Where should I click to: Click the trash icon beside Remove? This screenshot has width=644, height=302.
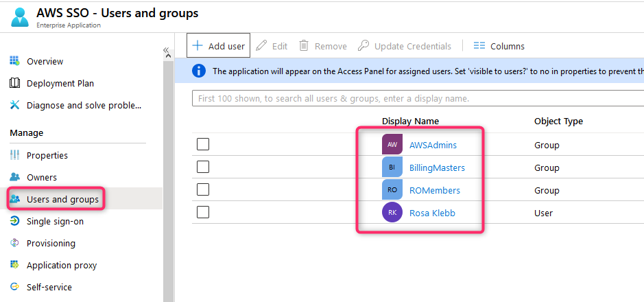tap(304, 45)
